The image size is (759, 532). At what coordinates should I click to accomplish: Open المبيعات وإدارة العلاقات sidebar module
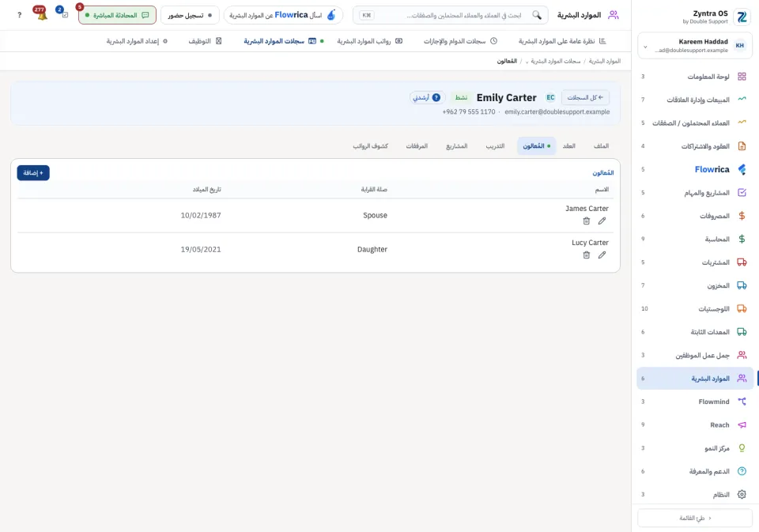point(695,100)
